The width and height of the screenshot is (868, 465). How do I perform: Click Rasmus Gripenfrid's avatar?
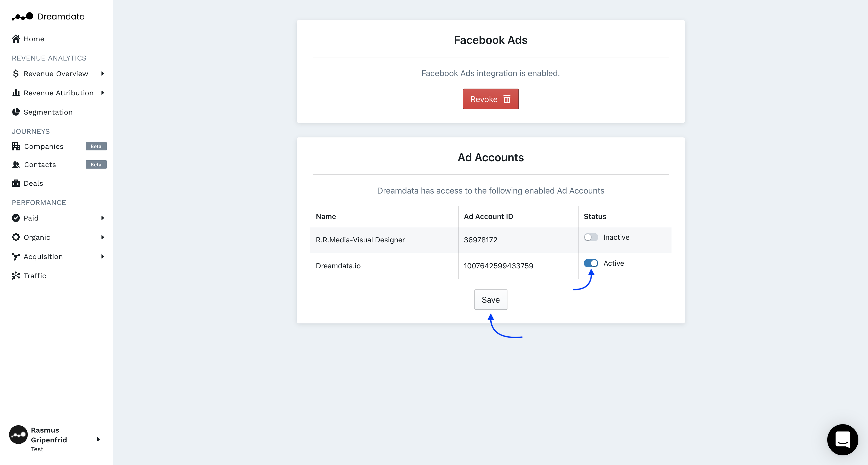[18, 435]
